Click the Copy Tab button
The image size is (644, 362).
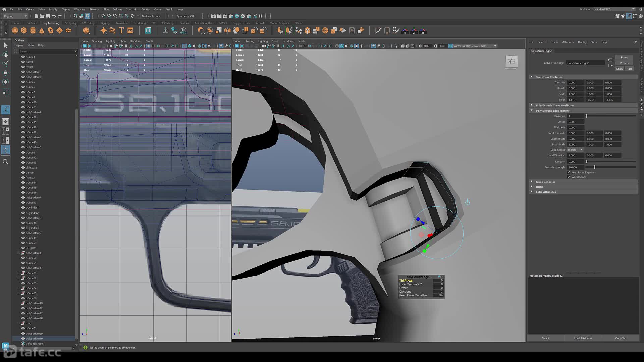[x=621, y=338]
